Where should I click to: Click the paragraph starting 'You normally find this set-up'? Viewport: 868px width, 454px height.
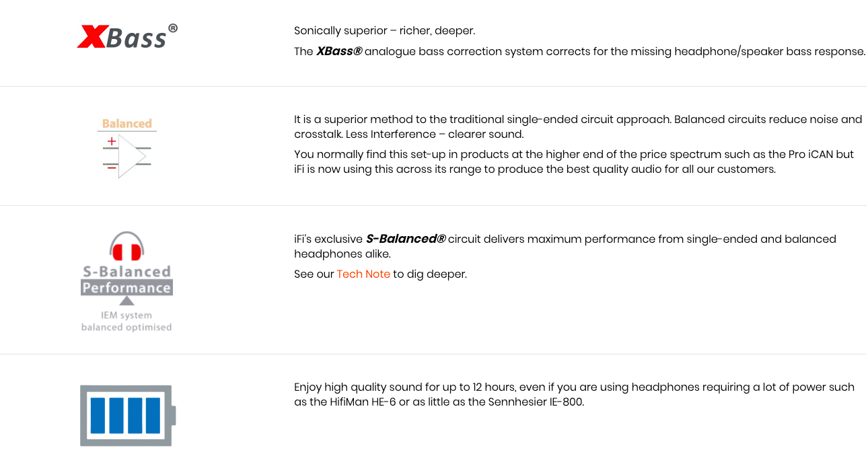[x=573, y=161]
